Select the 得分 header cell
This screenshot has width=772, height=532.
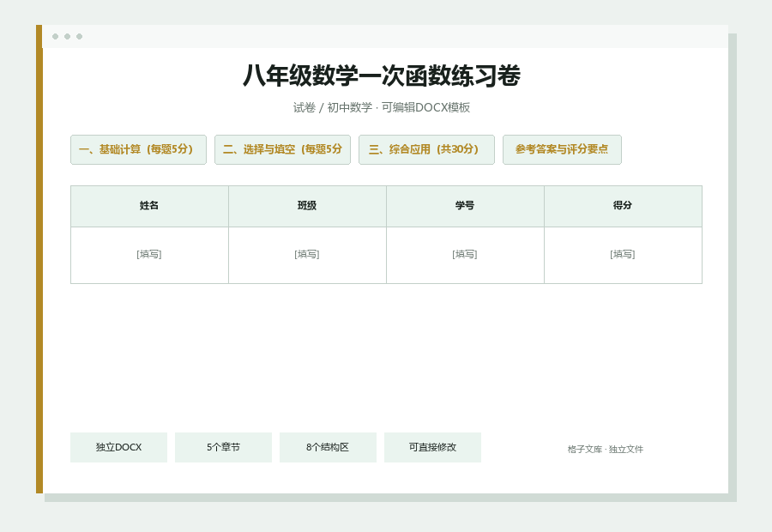click(x=623, y=207)
